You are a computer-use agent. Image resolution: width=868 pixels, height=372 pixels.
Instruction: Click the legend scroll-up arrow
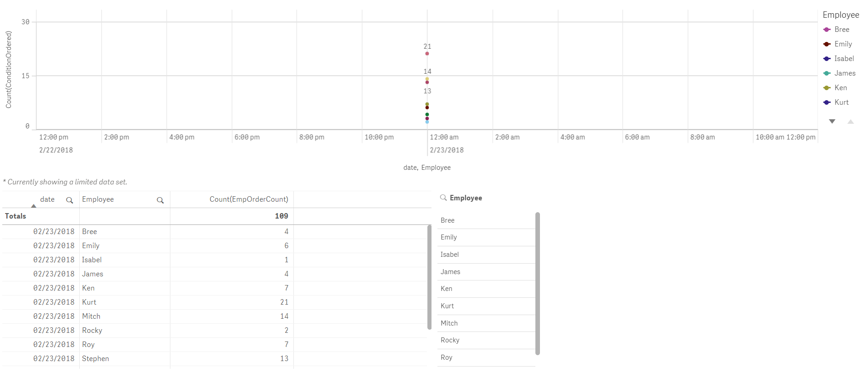tap(851, 122)
